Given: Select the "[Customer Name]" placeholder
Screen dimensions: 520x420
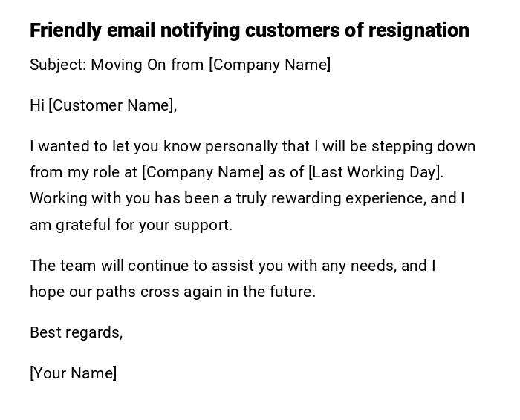Looking at the screenshot, I should pos(112,105).
